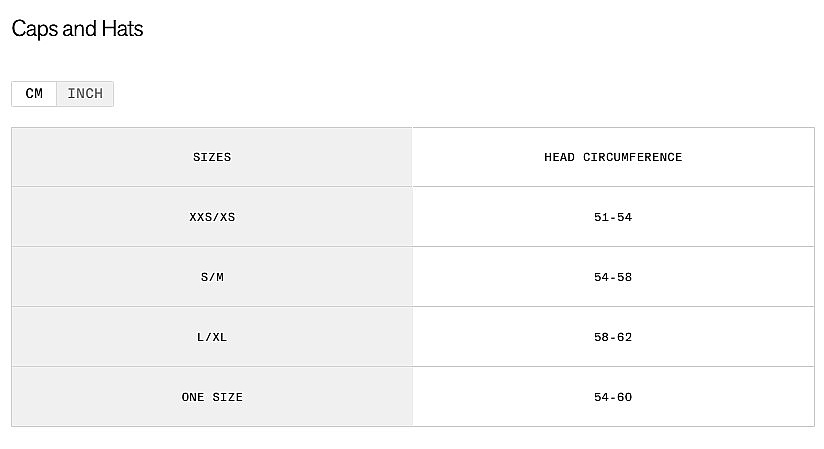824x449 pixels.
Task: Click the Caps and Hats heading
Action: click(77, 29)
